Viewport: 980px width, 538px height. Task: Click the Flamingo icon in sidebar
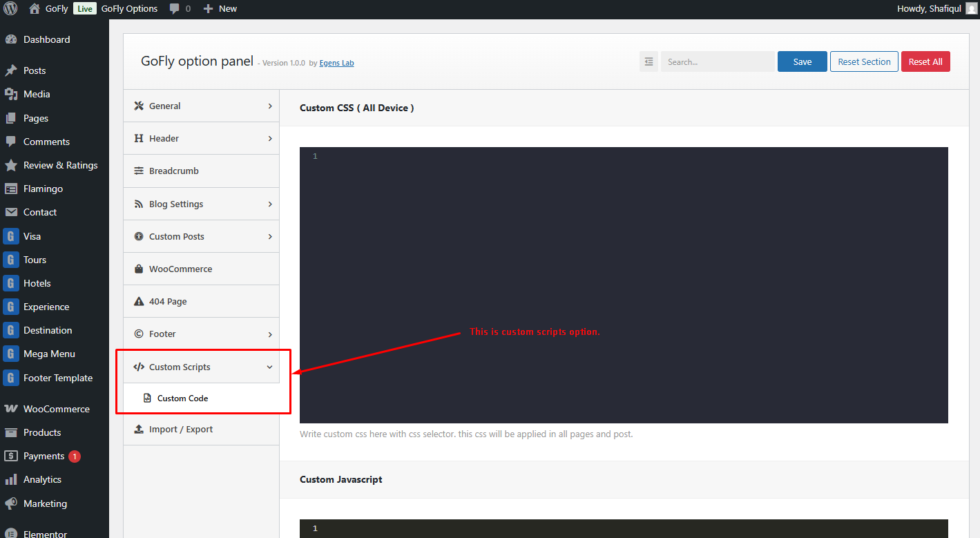point(11,189)
